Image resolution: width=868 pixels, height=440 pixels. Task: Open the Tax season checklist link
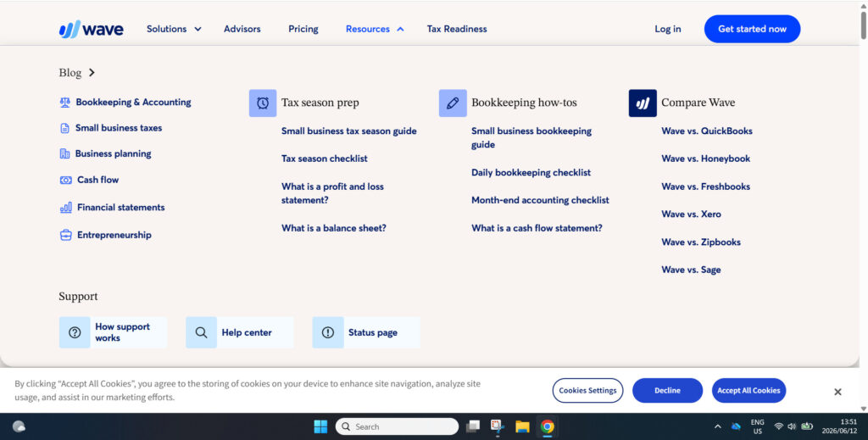(325, 159)
